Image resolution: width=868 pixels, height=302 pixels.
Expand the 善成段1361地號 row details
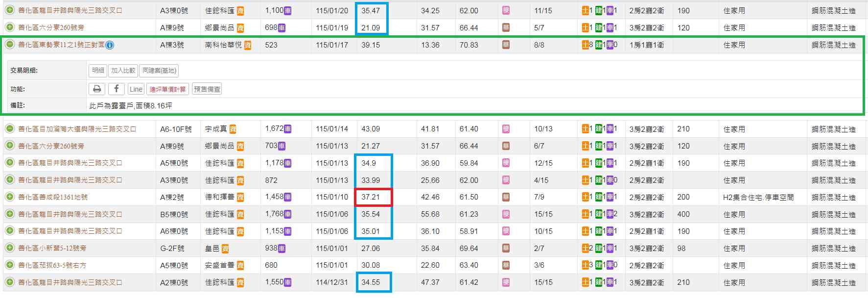[9, 197]
